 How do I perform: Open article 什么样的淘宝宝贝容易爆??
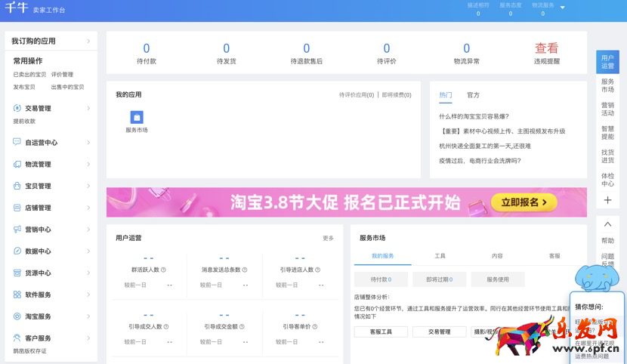474,116
